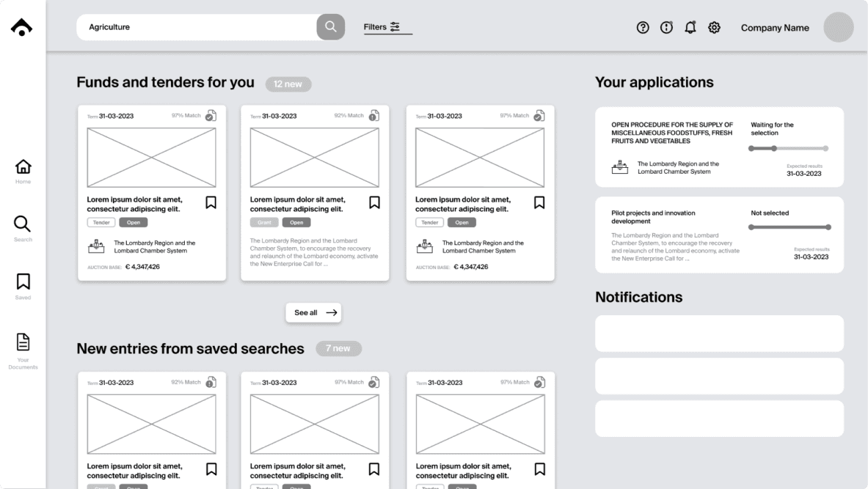868x489 pixels.
Task: Click the Company Name profile avatar
Action: tap(838, 28)
